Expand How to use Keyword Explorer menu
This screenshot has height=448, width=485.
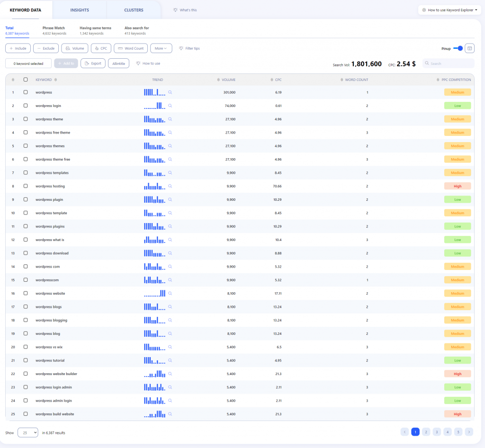pos(449,10)
